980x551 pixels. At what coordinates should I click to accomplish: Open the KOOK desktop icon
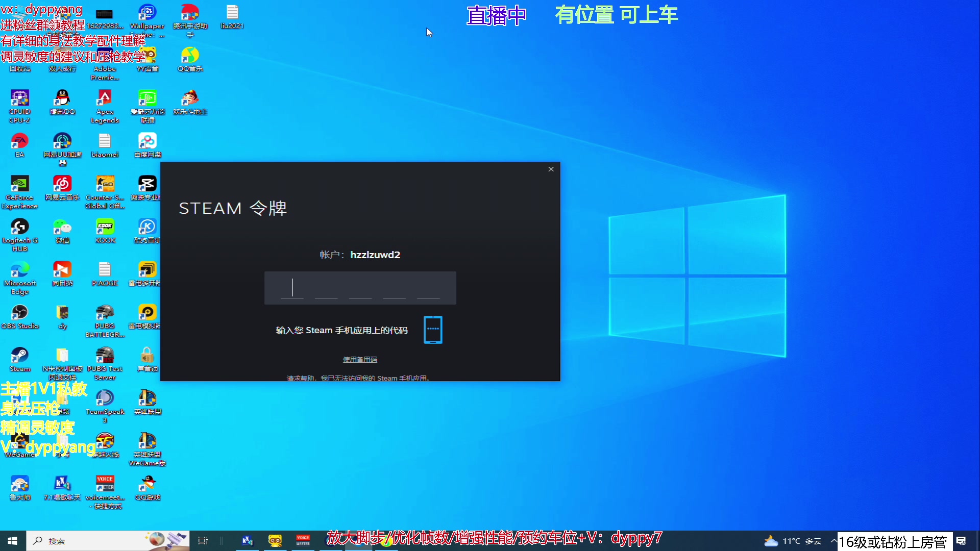[105, 231]
